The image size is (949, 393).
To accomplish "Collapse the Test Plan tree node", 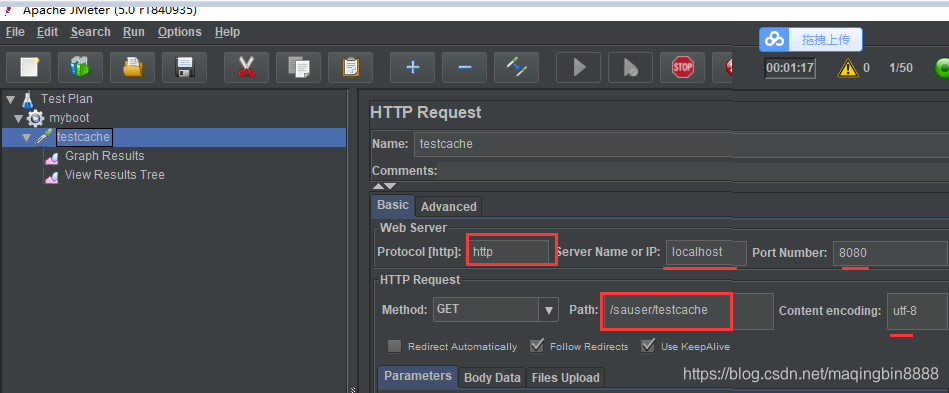I will pos(11,99).
